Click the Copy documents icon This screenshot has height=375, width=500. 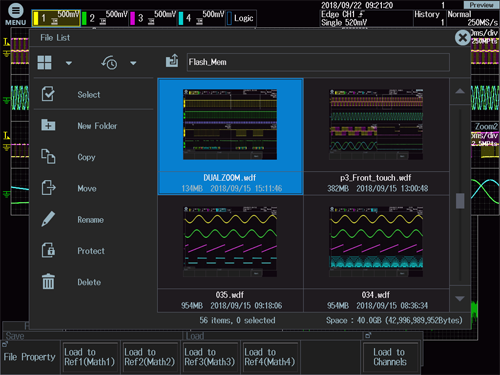tap(48, 156)
